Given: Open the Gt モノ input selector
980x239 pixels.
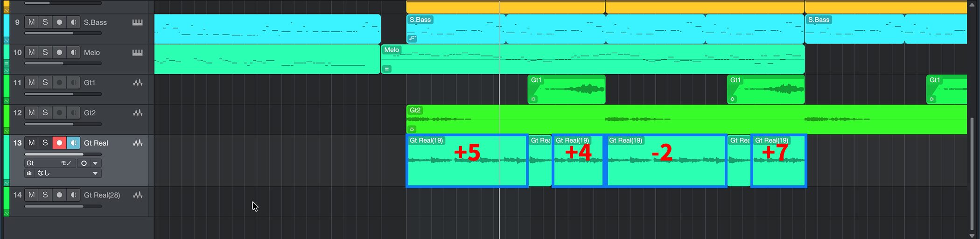Looking at the screenshot, I should pyautogui.click(x=49, y=163).
